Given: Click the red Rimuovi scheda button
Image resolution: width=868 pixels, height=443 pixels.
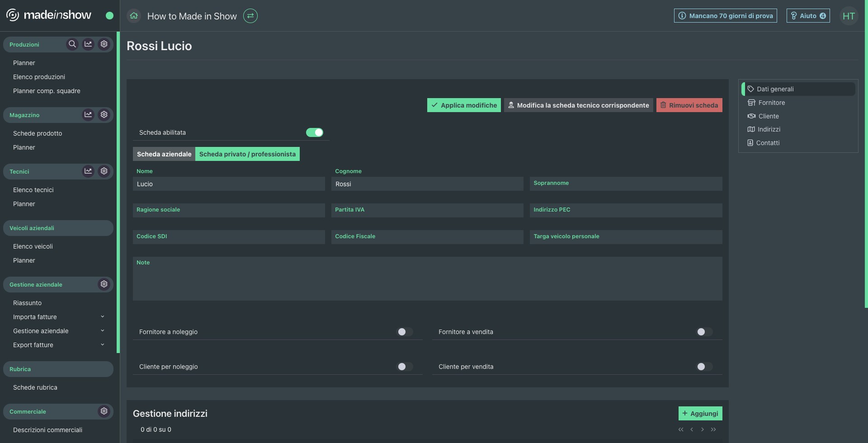Looking at the screenshot, I should tap(689, 105).
